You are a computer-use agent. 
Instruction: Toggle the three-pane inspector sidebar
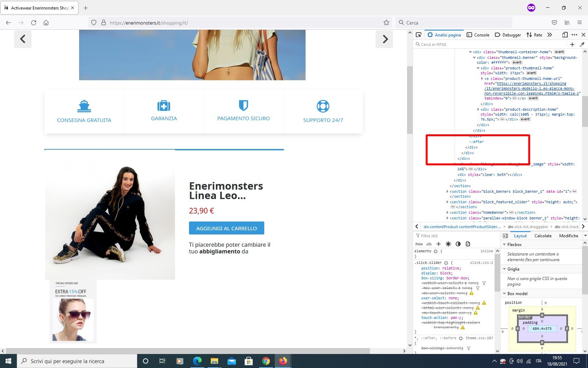(x=505, y=236)
